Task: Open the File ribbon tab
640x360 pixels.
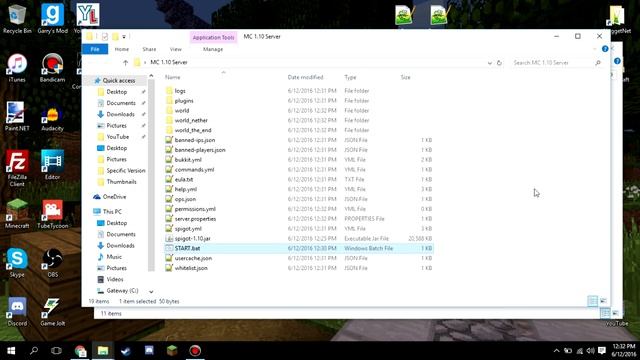Action: click(95, 49)
